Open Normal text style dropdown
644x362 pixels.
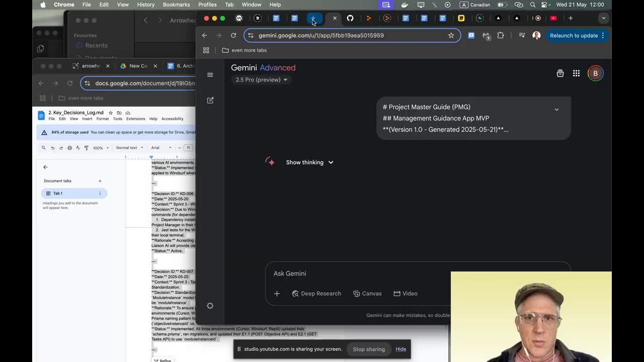coord(129,148)
